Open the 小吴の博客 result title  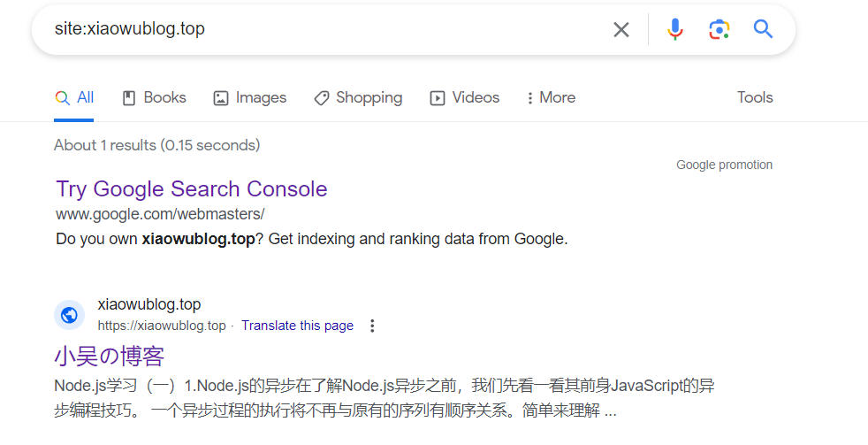click(x=110, y=357)
